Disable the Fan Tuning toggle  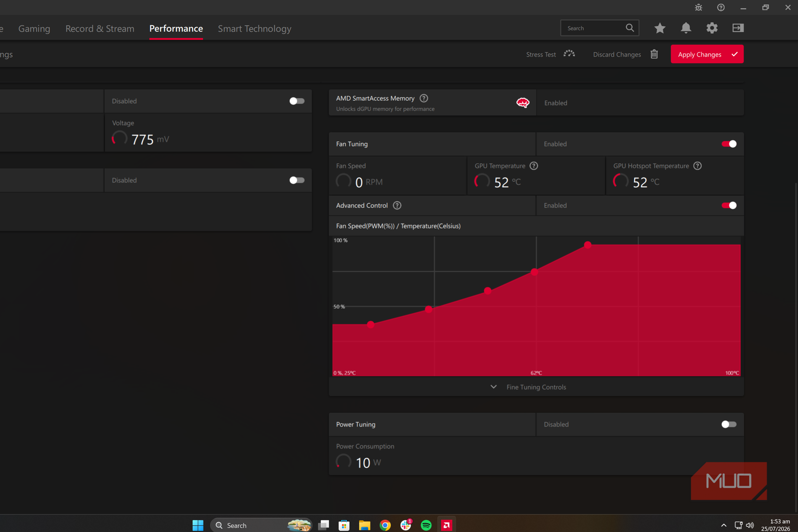729,144
